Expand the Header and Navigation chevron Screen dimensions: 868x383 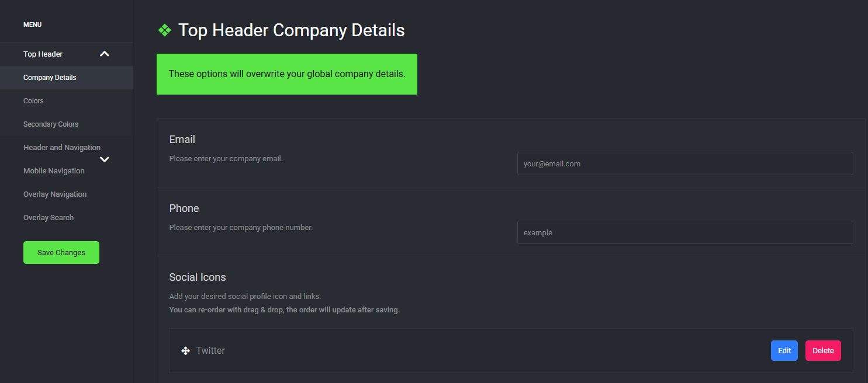tap(104, 159)
